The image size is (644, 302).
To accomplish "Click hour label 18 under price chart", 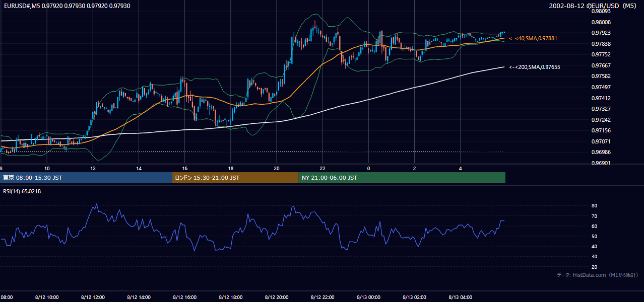I will click(x=231, y=168).
